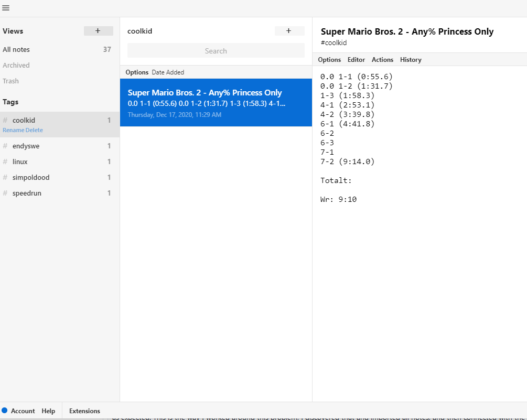Viewport: 527px width, 420px height.
Task: Click the '7-2 (9:14.0)' line
Action: click(347, 161)
